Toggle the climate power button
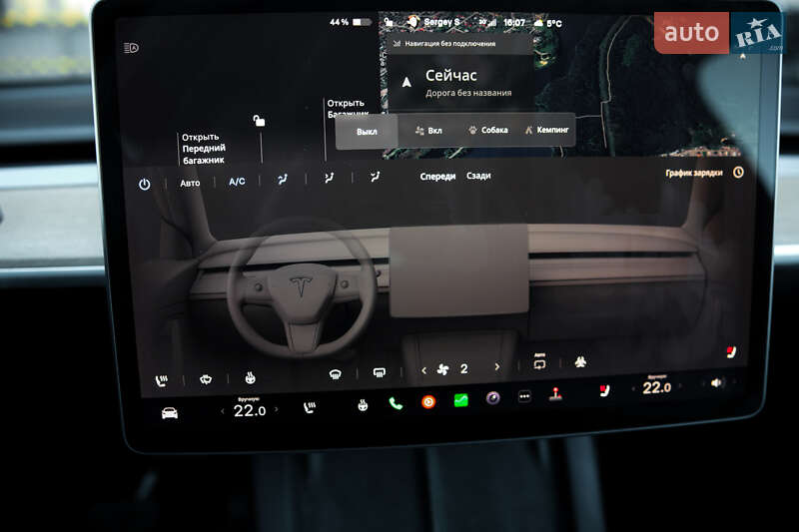This screenshot has height=532, width=799. [145, 184]
